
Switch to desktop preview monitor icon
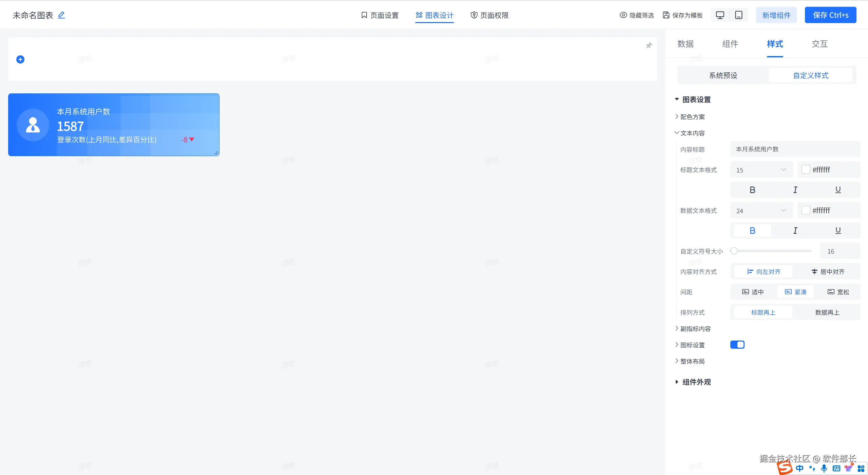pos(720,15)
